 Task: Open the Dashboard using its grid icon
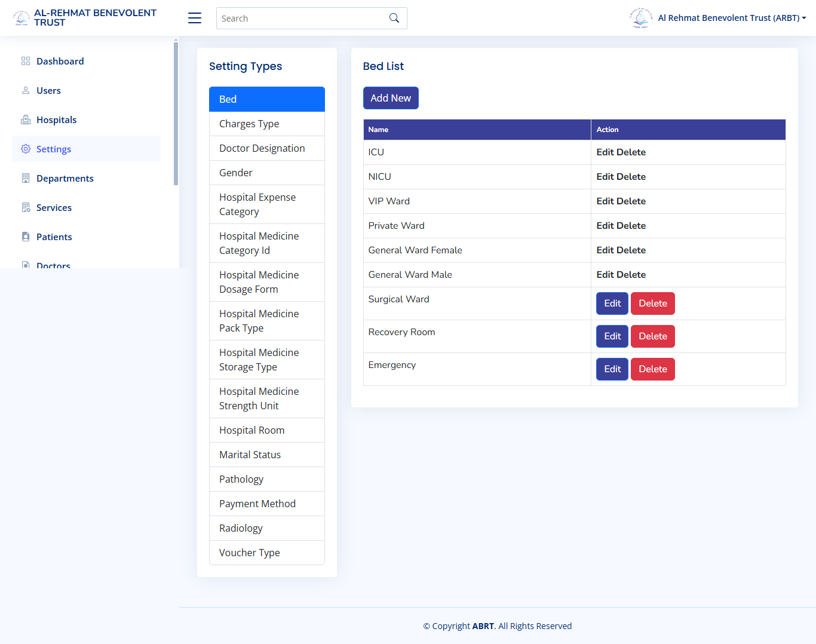pos(25,61)
